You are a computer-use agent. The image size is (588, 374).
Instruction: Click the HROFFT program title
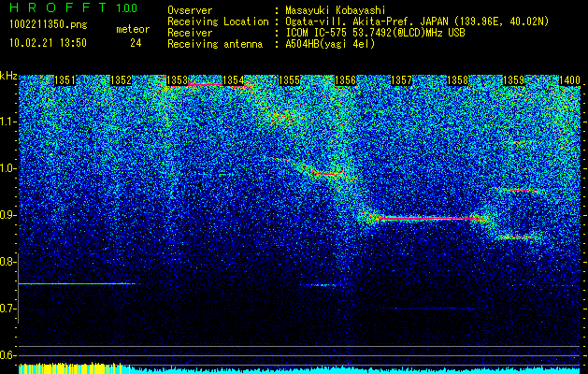(x=58, y=7)
